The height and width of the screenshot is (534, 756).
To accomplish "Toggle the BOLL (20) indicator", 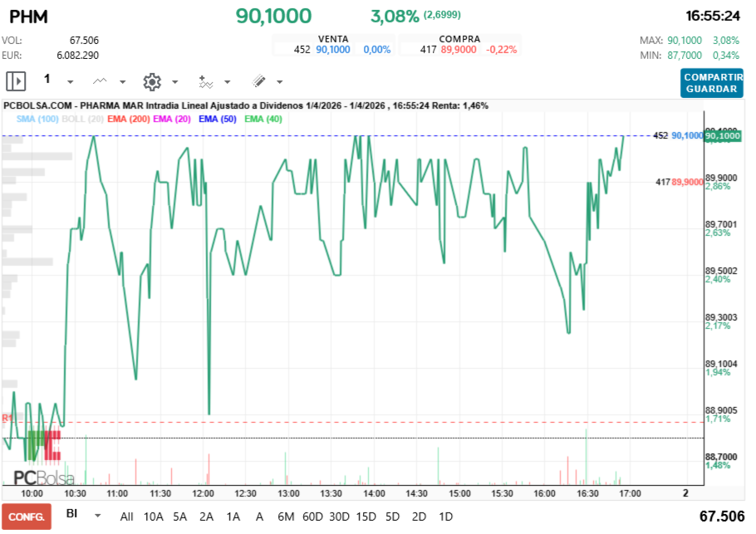I will [x=82, y=120].
